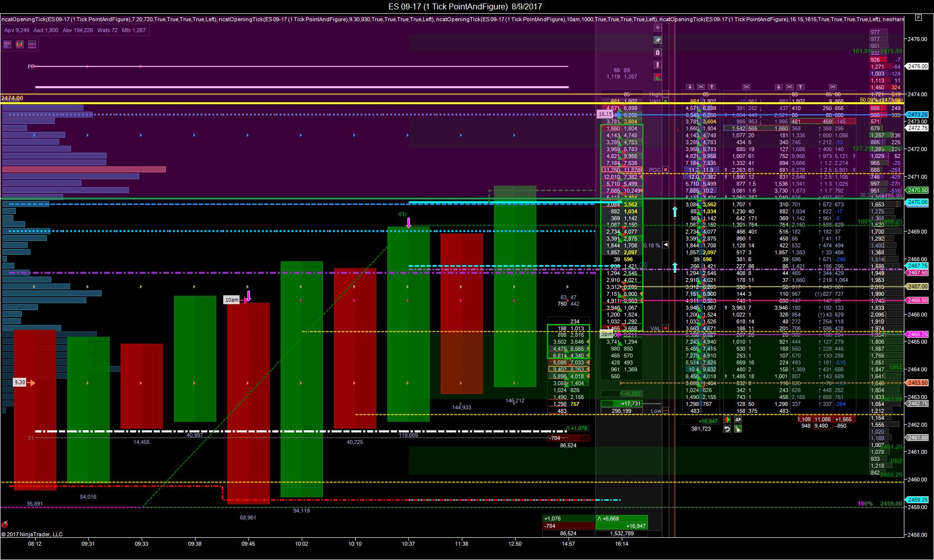
Task: Click the S1 support line label
Action: (x=31, y=438)
